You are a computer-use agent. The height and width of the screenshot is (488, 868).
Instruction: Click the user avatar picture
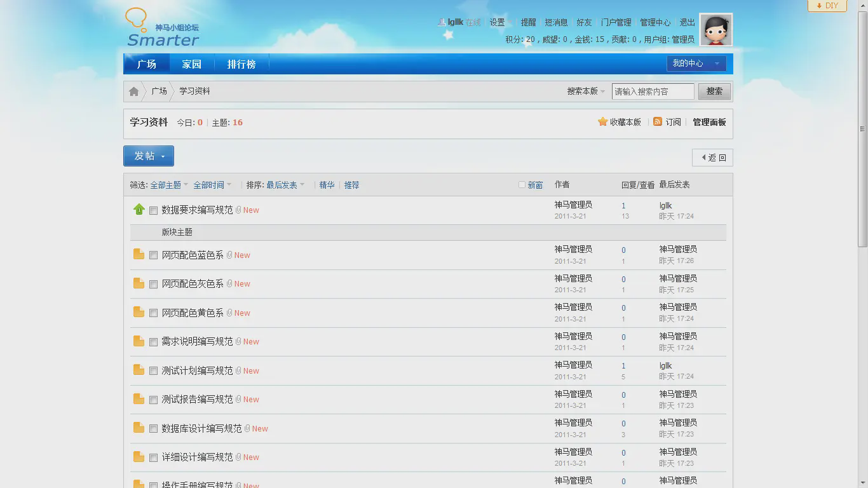715,30
